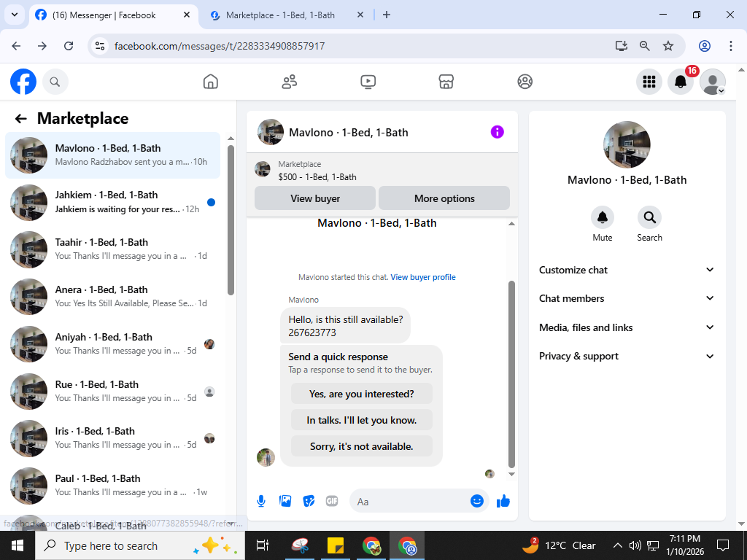Viewport: 747px width, 560px height.
Task: Attach a photo using the image icon
Action: (285, 501)
